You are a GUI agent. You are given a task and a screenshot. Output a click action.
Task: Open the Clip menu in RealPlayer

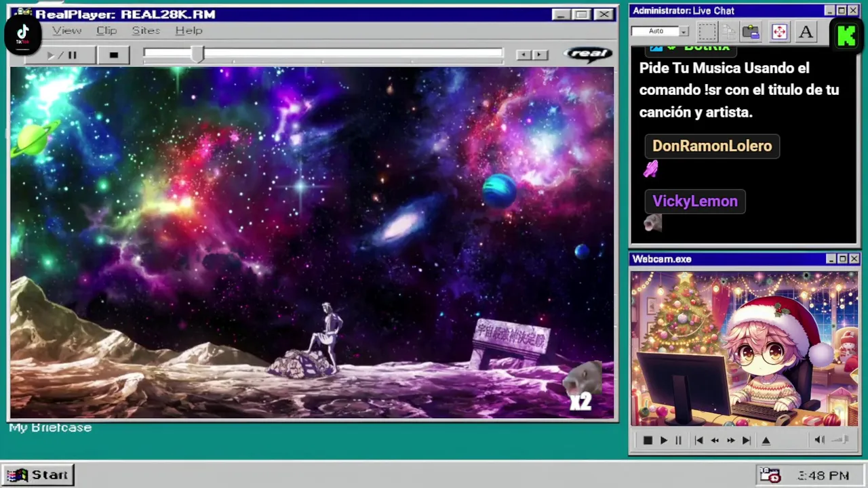tap(106, 30)
